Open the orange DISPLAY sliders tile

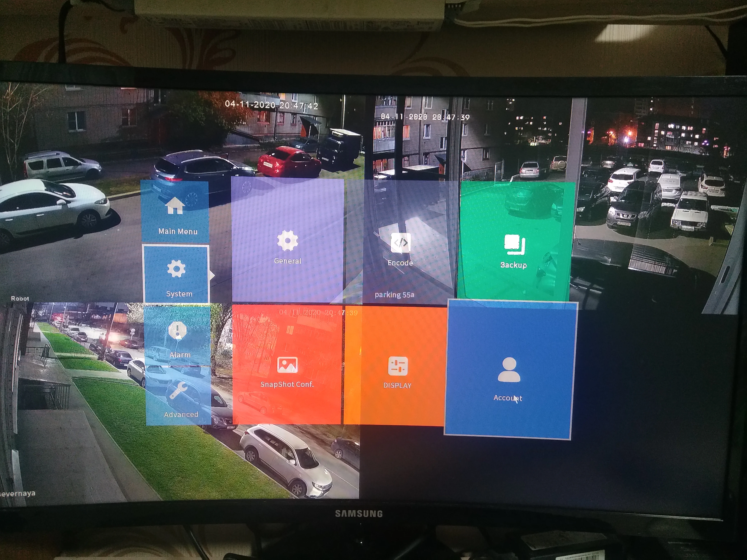[398, 366]
